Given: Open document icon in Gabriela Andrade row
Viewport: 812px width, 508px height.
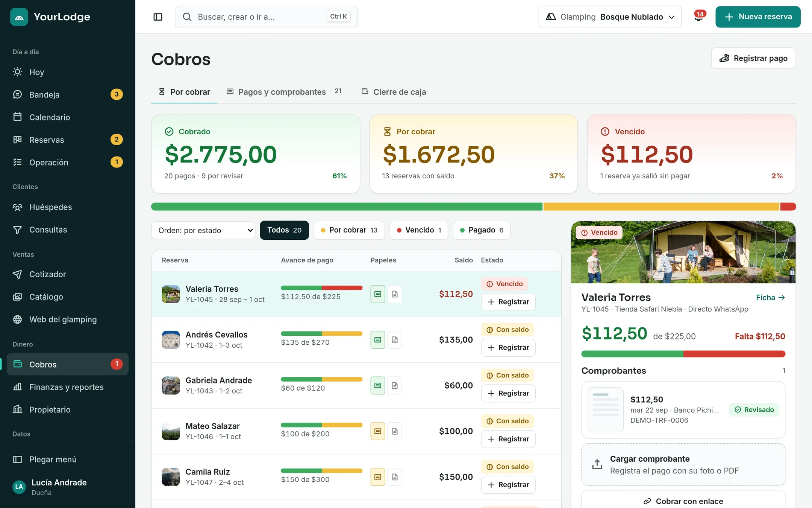Looking at the screenshot, I should (395, 386).
